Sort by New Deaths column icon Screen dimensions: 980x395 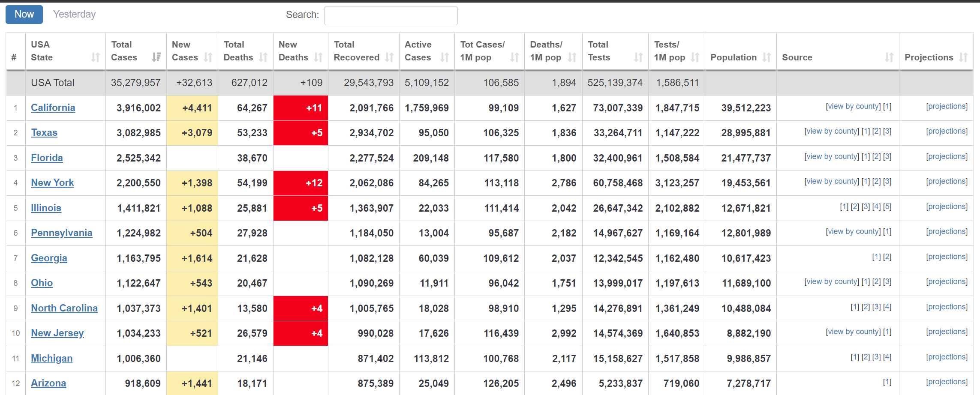318,57
